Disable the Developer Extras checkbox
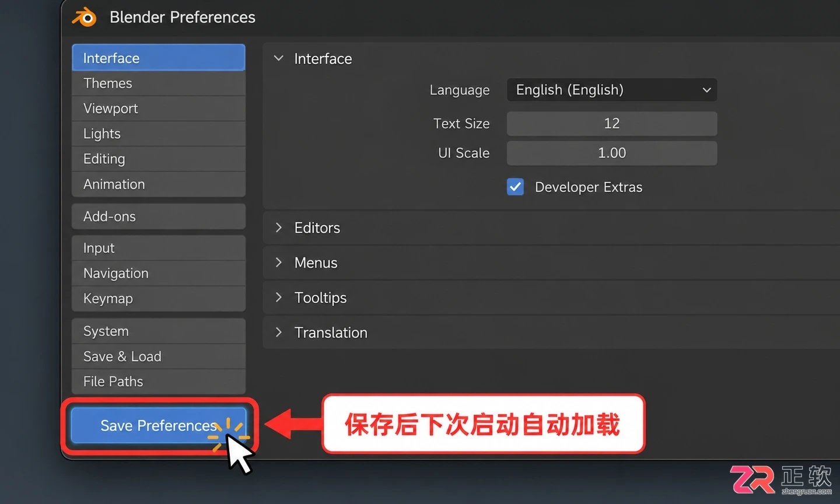Image resolution: width=840 pixels, height=504 pixels. 515,187
